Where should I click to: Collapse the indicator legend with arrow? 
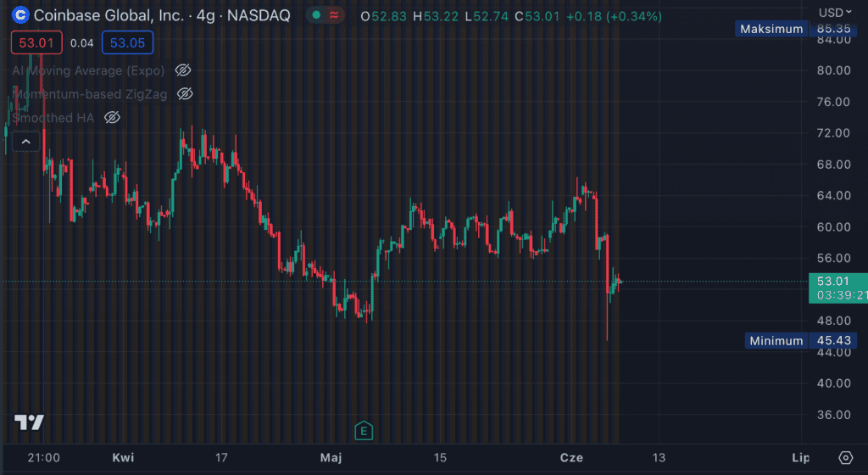coord(25,142)
